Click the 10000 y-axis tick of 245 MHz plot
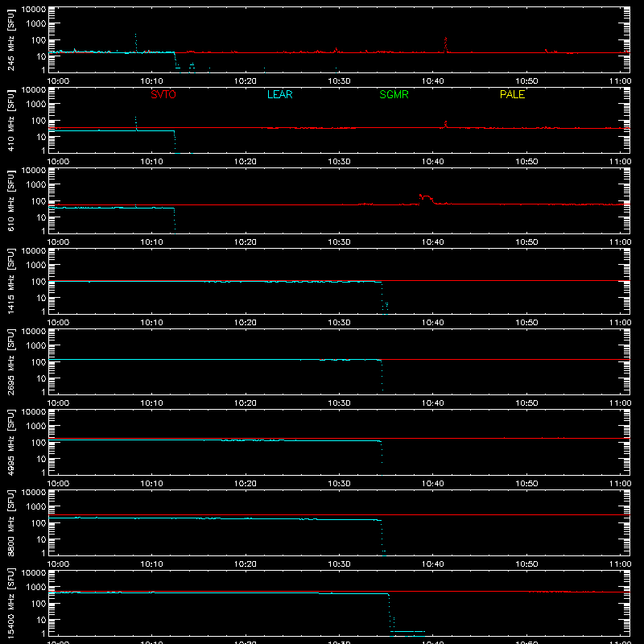This screenshot has width=644, height=644. click(x=34, y=10)
